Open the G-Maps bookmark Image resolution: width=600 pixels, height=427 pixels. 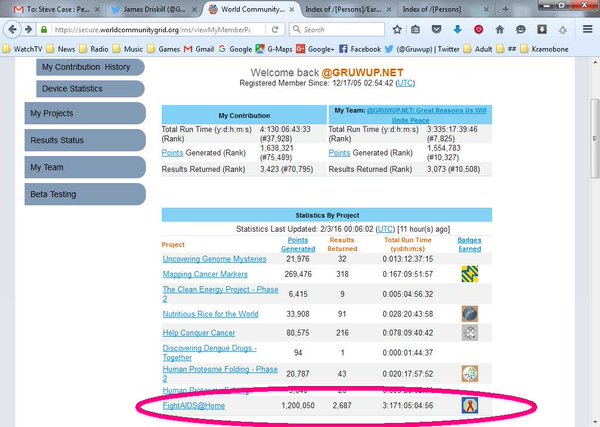click(x=274, y=49)
